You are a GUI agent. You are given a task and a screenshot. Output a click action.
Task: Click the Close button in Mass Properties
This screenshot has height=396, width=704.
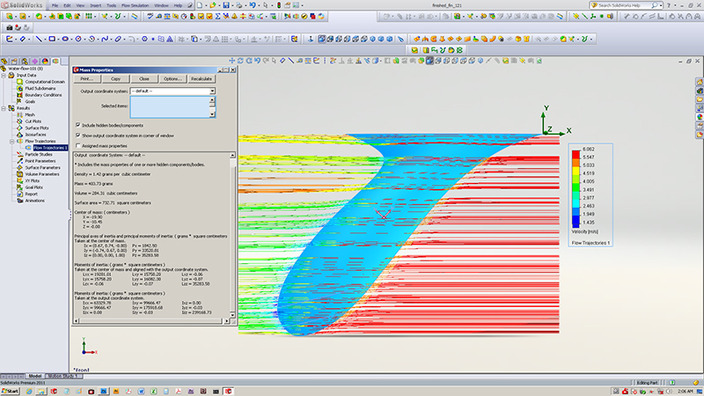point(144,79)
